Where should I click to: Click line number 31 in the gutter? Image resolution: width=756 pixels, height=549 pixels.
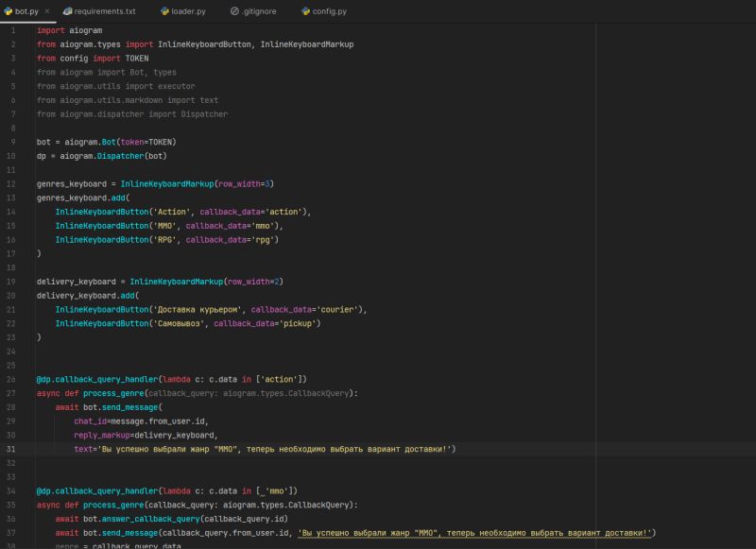tap(10, 449)
